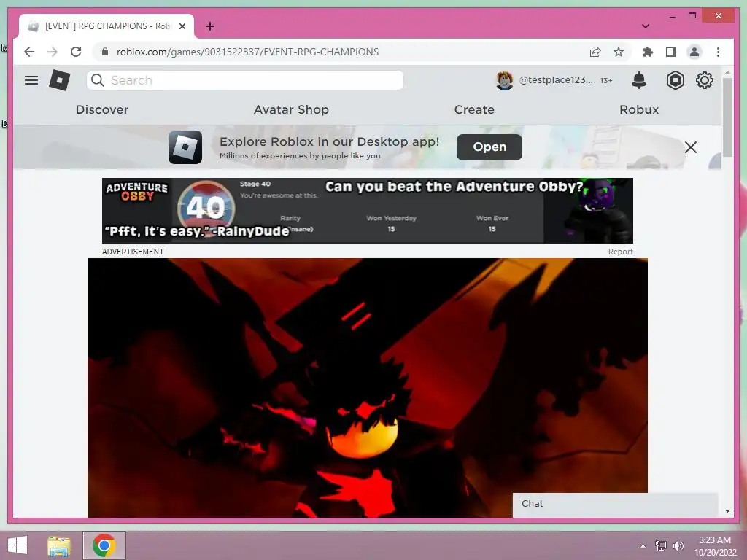Select the roblox.com address bar URL
Image resolution: width=747 pixels, height=560 pixels.
[248, 52]
